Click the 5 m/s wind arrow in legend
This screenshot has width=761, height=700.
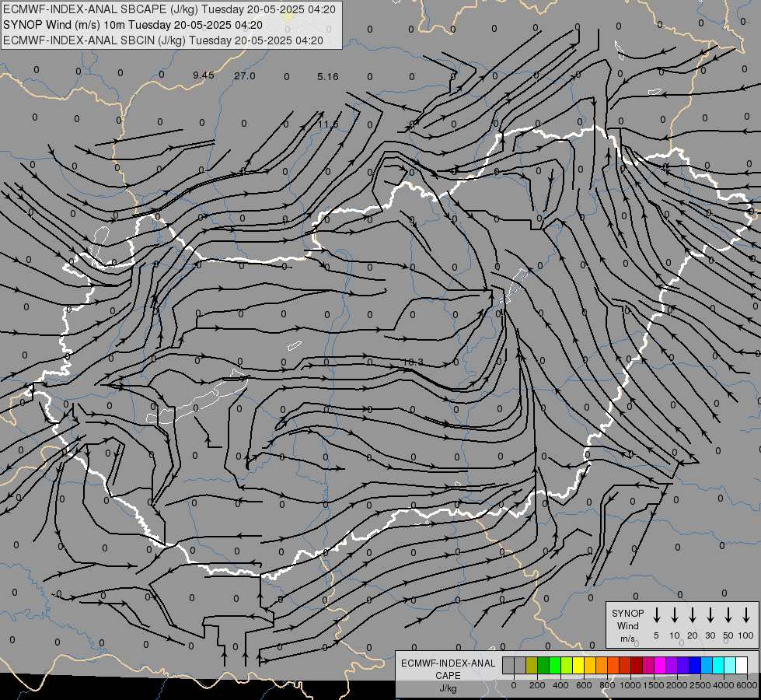point(656,615)
